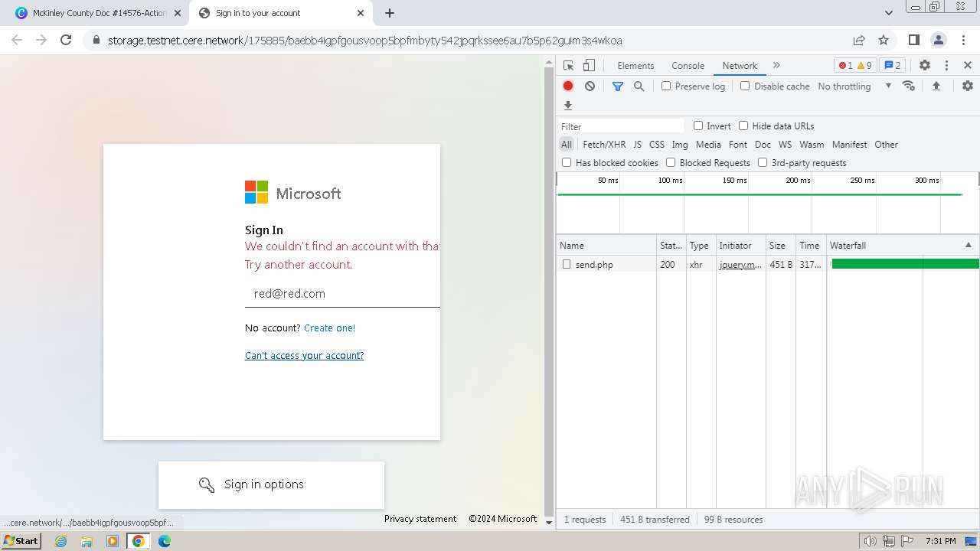The image size is (980, 551).
Task: Enable 3rd-party requests checkbox
Action: click(763, 162)
